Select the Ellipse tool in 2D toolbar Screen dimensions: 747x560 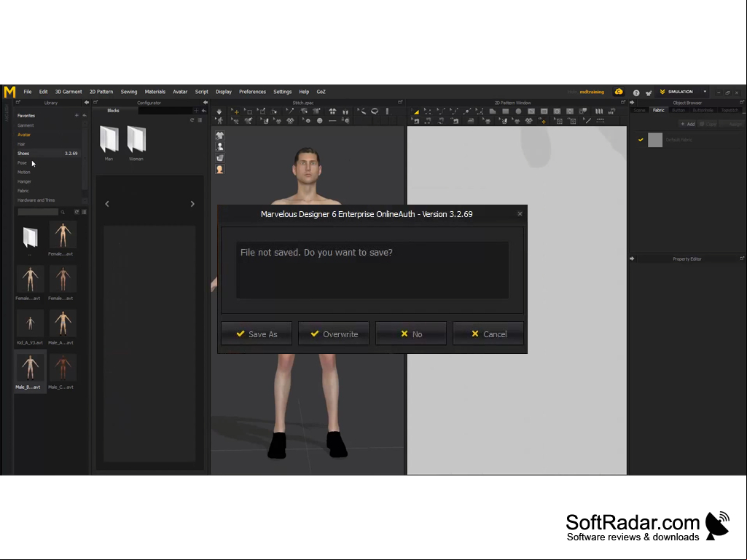click(518, 111)
